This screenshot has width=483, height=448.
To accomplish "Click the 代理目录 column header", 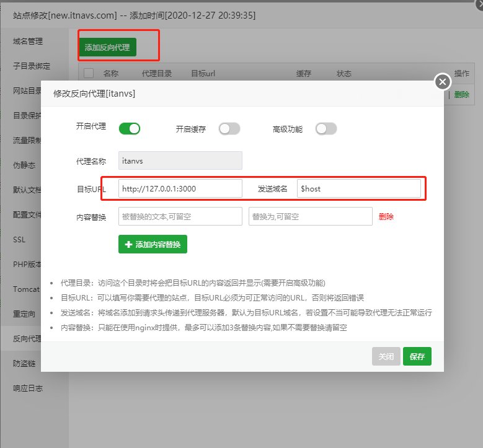I will point(157,73).
